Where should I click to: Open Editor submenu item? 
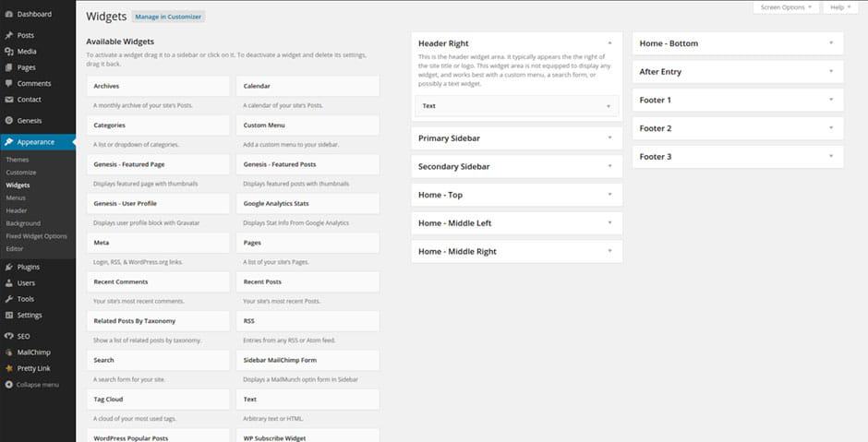(x=15, y=248)
